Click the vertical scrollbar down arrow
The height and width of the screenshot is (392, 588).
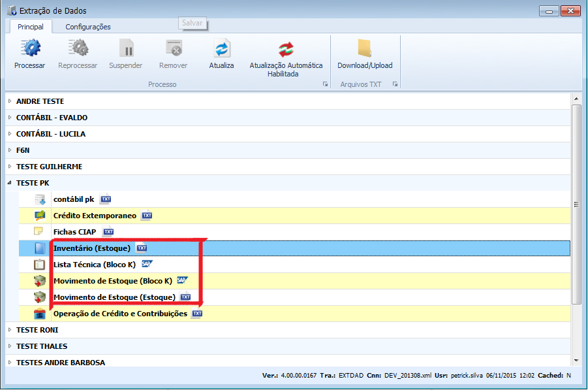click(576, 360)
